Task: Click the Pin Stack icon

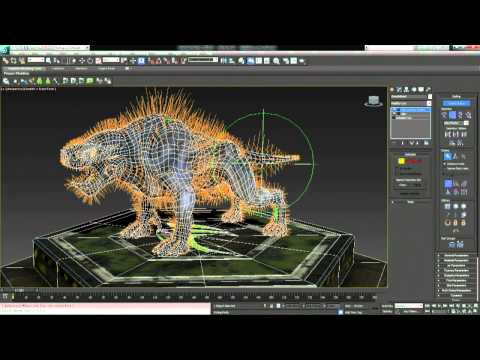Action: pos(394,143)
